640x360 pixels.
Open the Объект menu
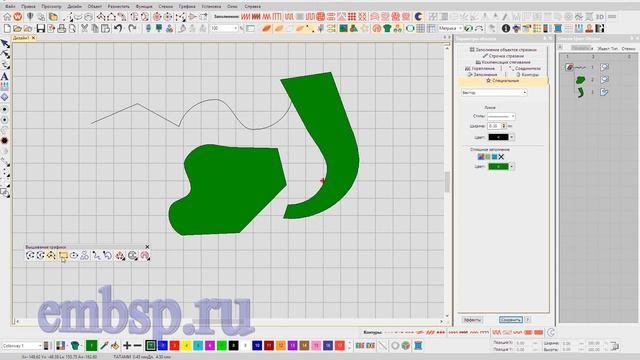coord(95,7)
